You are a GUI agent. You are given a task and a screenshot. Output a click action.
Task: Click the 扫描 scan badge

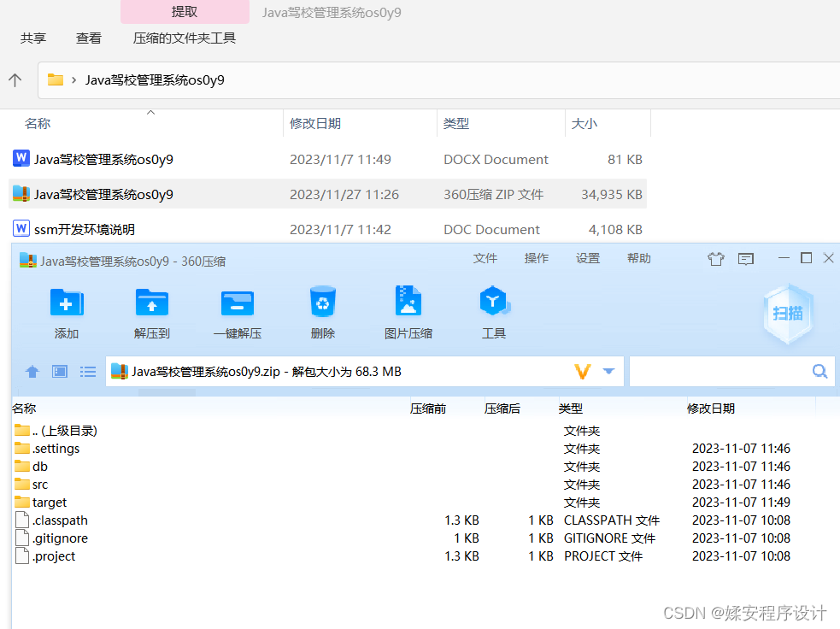pos(788,313)
